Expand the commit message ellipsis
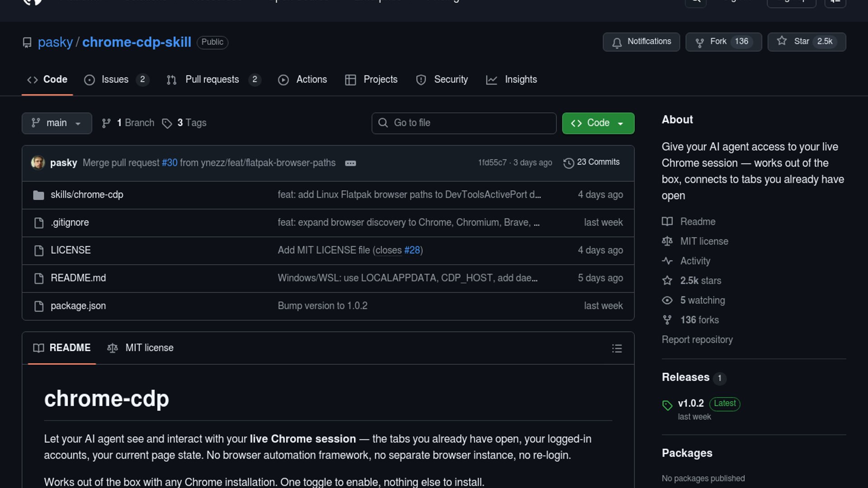The height and width of the screenshot is (488, 868). pyautogui.click(x=350, y=163)
